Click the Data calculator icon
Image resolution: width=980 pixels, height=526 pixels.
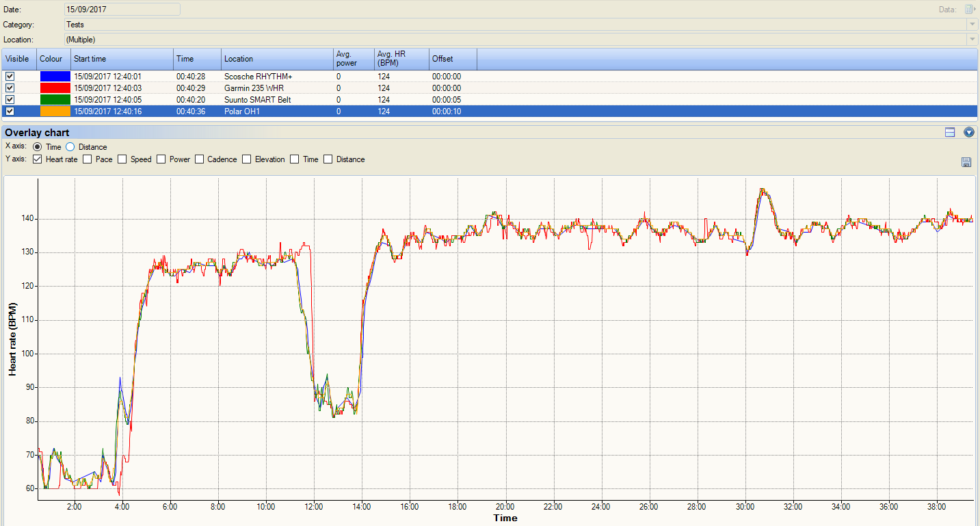pos(968,9)
